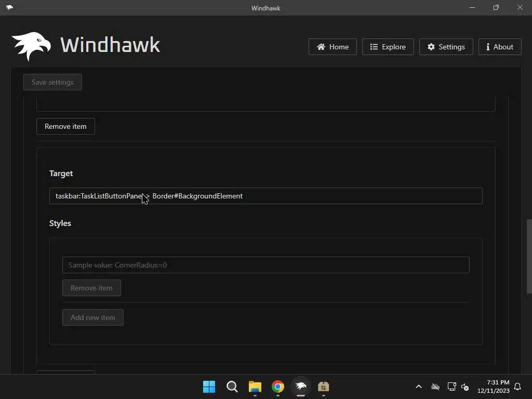This screenshot has width=532, height=399.
Task: Open Google Chrome from taskbar
Action: [x=278, y=387]
